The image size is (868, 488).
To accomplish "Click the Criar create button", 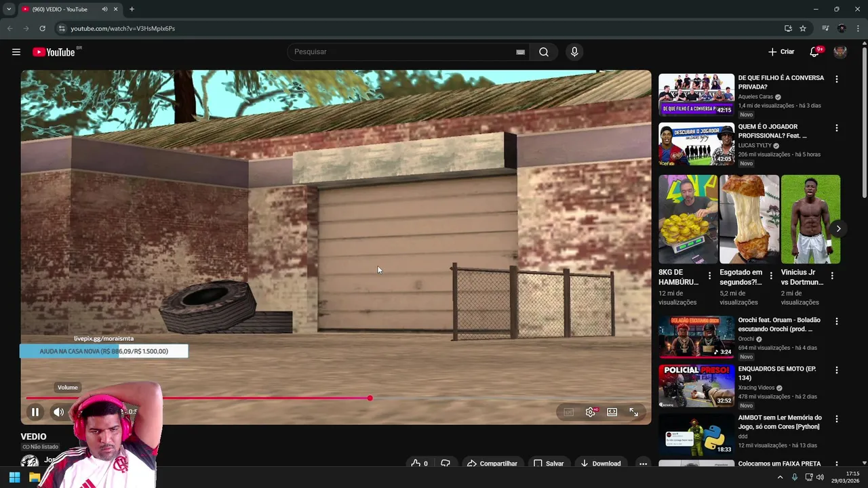I will point(781,52).
